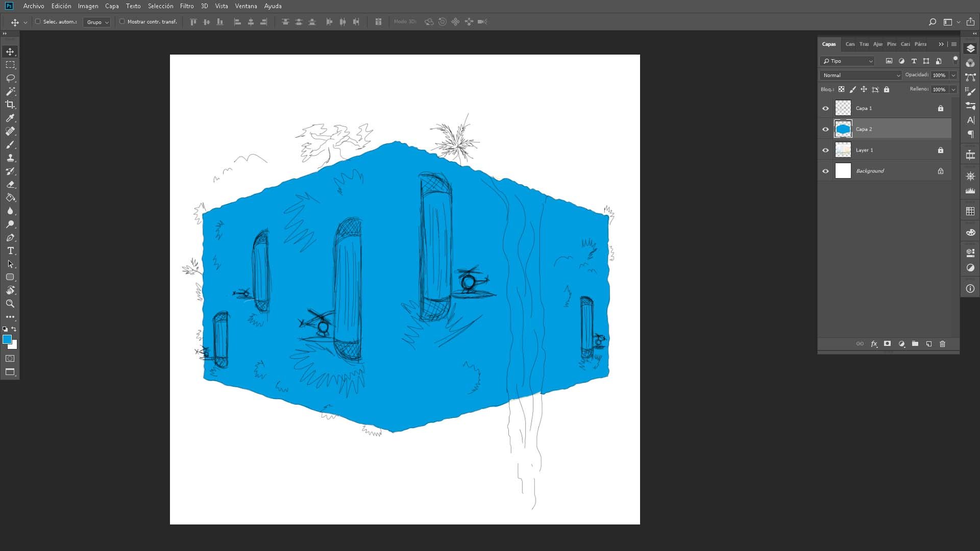Open the Filtro menu

[187, 6]
